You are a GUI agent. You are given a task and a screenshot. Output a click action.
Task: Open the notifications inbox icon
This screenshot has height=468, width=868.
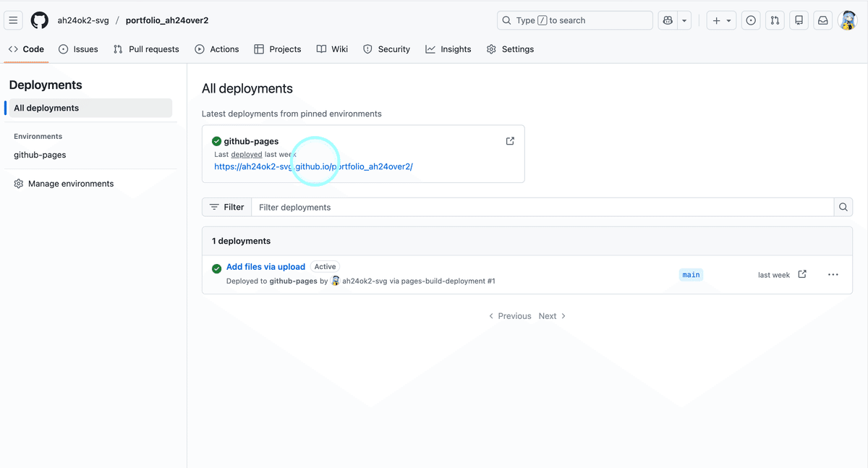pos(822,20)
